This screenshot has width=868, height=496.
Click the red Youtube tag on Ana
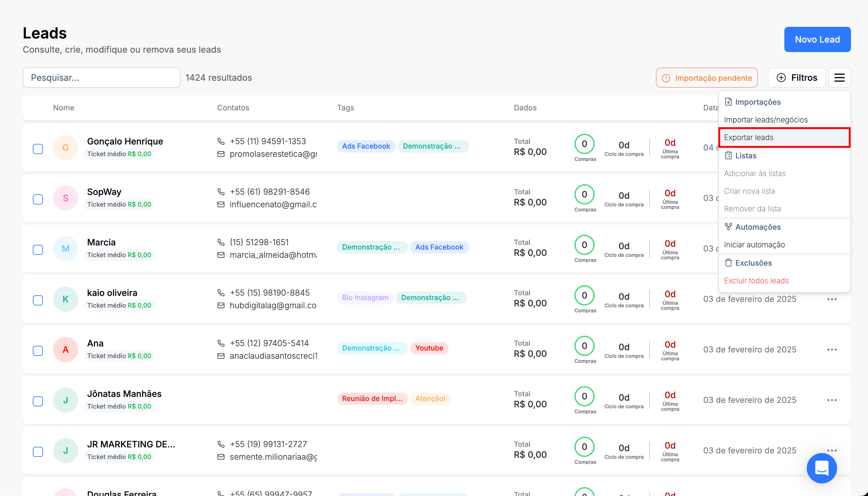click(429, 348)
